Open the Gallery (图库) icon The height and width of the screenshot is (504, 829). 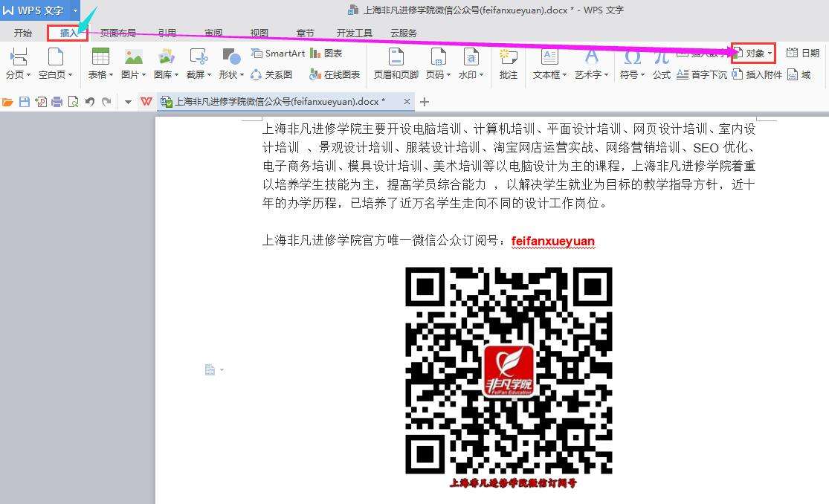coord(166,56)
